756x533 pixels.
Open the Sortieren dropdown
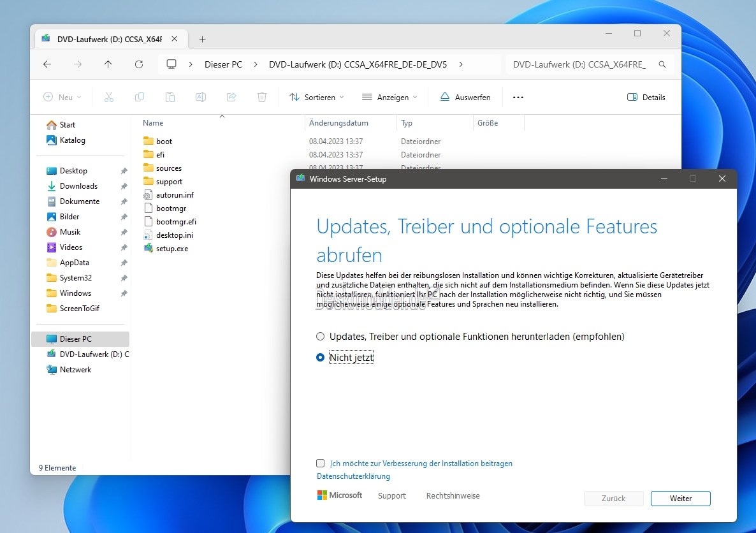(x=317, y=97)
